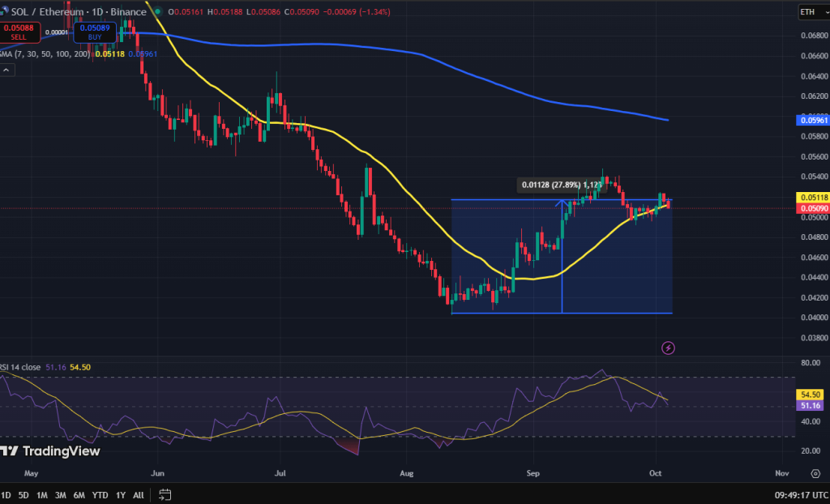Select the 6M time range

(x=79, y=495)
